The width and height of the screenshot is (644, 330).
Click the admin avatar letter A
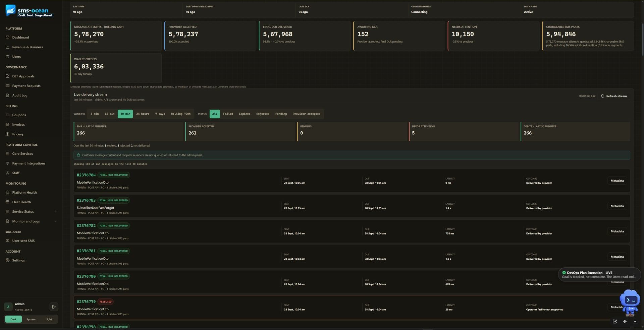pos(8,307)
